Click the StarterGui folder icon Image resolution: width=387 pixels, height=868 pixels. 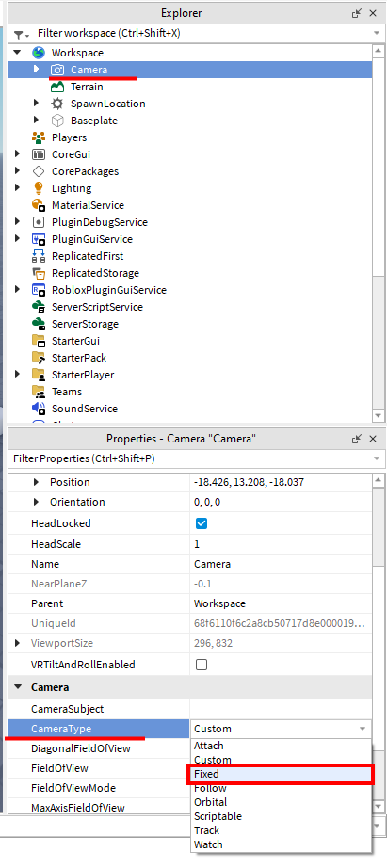(39, 341)
